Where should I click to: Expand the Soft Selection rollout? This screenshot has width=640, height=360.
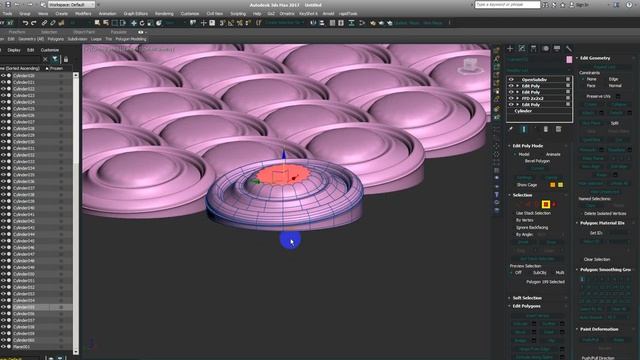(527, 298)
